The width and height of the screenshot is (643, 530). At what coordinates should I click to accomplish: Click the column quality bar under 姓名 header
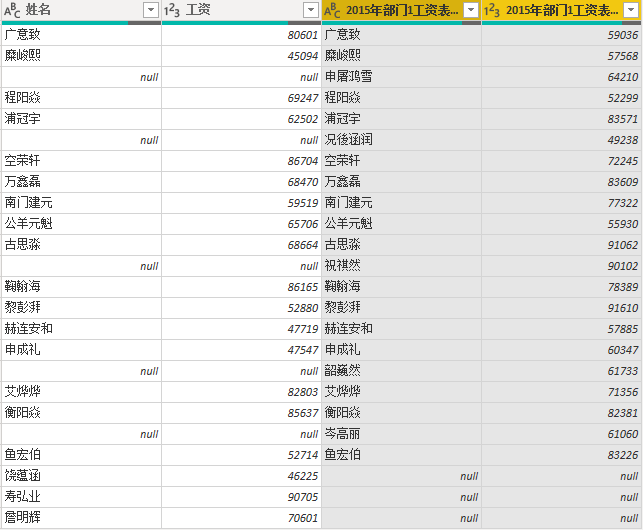[x=80, y=22]
